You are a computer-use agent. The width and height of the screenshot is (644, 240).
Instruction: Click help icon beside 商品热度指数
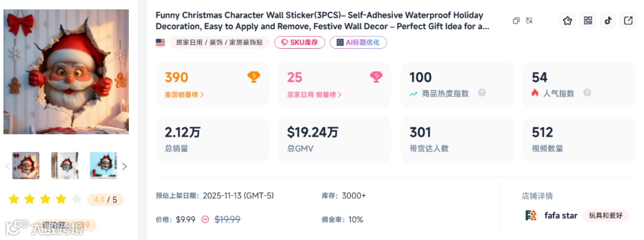point(482,93)
